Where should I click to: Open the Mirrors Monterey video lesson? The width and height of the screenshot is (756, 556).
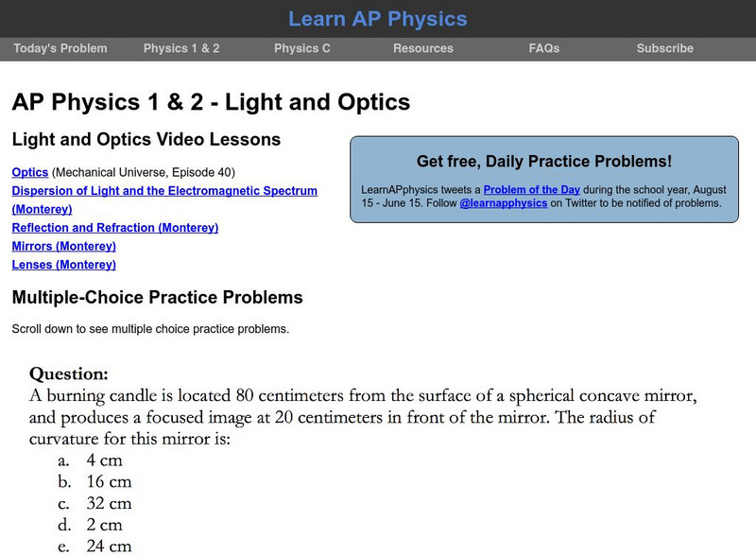[63, 246]
